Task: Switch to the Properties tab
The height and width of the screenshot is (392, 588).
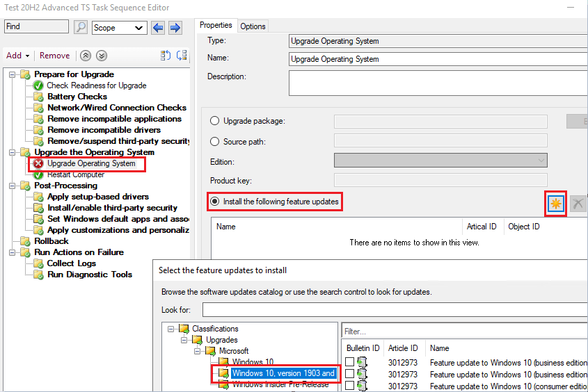Action: click(x=215, y=26)
